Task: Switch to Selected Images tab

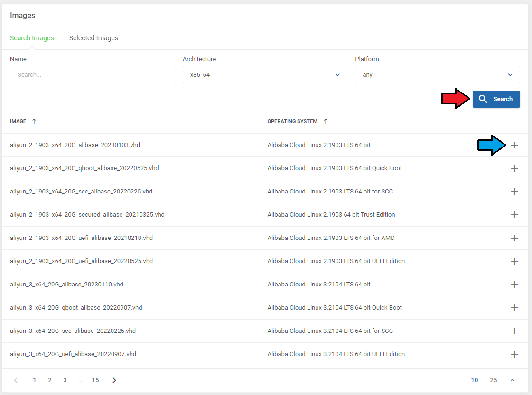Action: click(x=93, y=38)
